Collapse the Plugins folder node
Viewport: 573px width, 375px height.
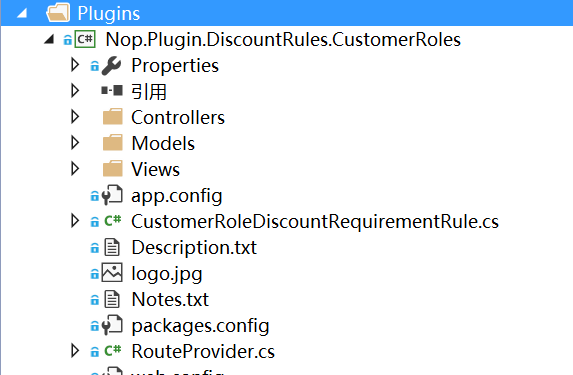point(22,14)
